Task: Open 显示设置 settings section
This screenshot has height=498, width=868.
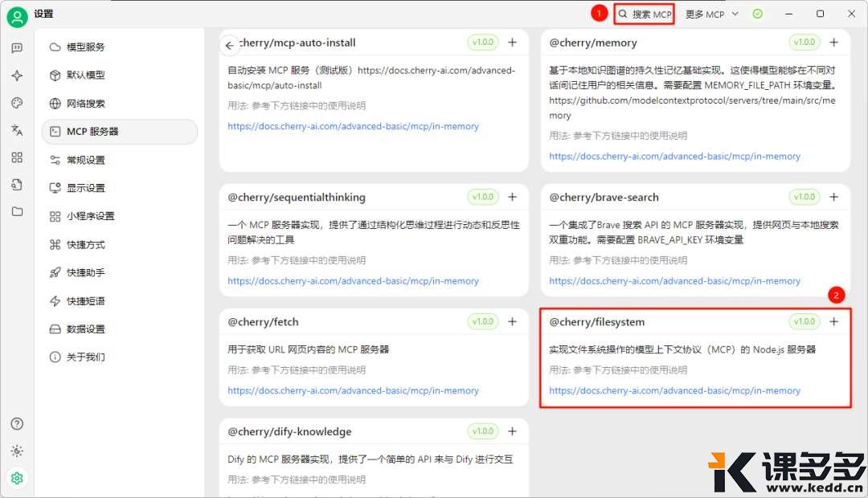Action: (x=120, y=188)
